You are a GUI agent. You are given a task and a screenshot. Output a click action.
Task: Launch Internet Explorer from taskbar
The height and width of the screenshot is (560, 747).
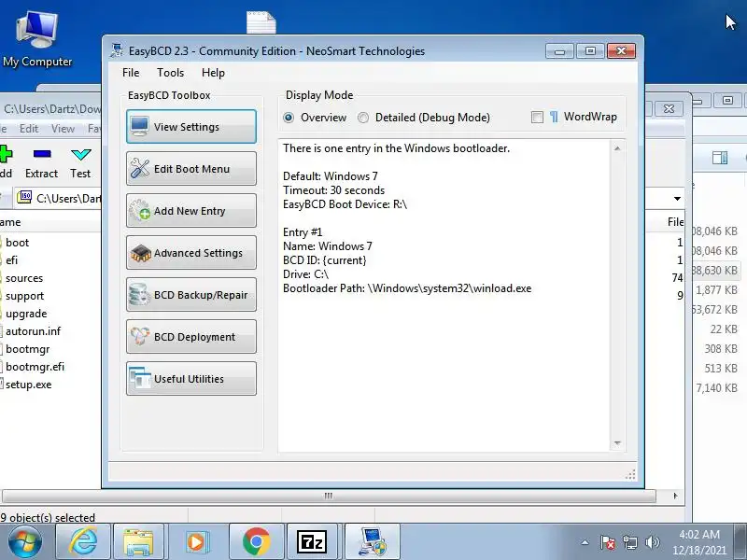point(83,542)
